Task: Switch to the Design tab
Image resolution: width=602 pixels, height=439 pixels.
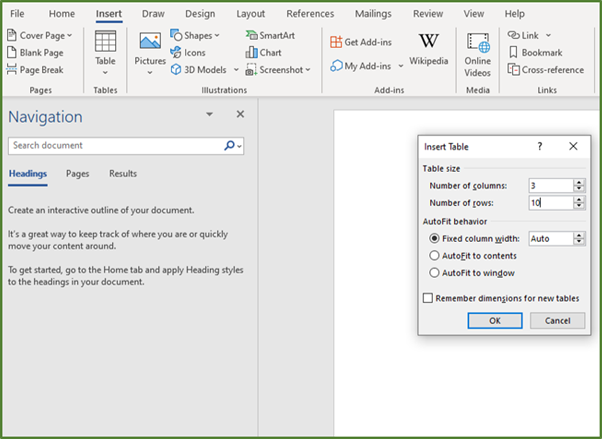Action: (x=200, y=14)
